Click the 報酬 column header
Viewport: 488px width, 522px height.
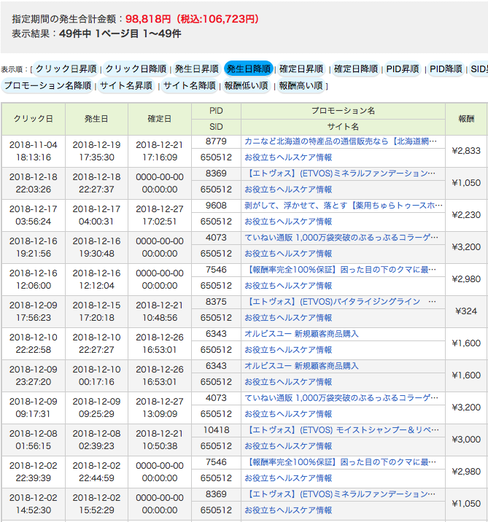coord(466,119)
